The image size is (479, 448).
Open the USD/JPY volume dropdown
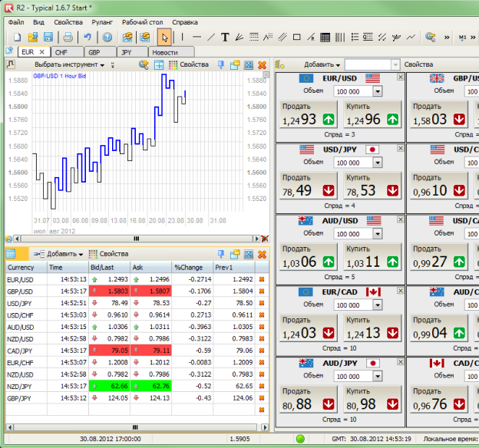click(x=378, y=163)
